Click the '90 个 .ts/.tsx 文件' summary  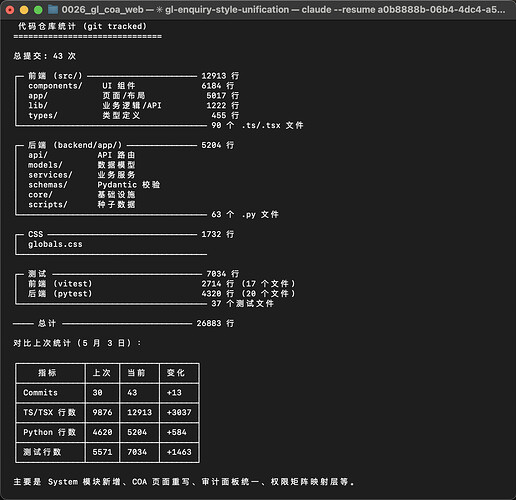(257, 125)
